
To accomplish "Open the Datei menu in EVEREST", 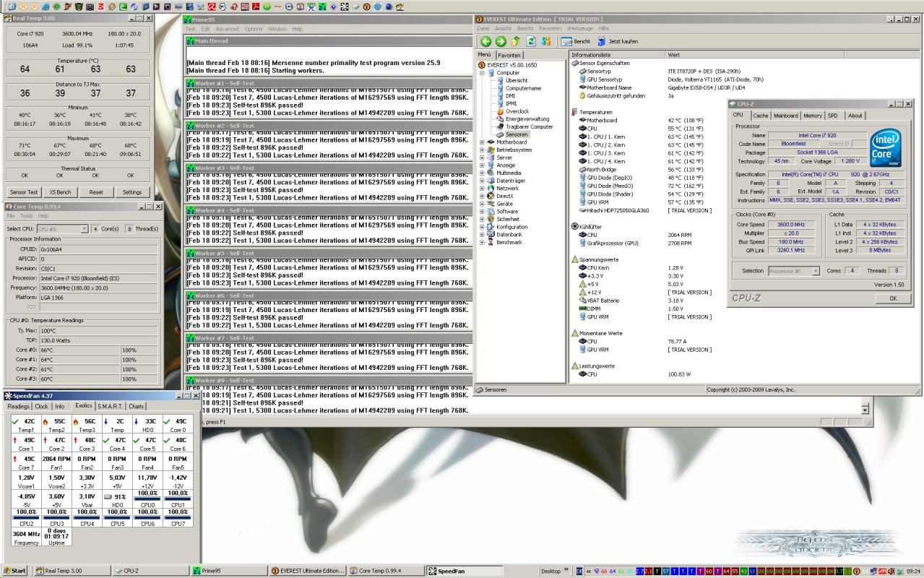I will (x=483, y=28).
